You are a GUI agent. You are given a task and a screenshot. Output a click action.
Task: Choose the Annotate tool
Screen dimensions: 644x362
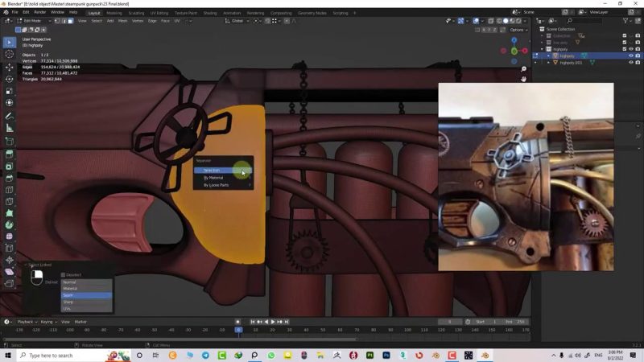pos(10,116)
